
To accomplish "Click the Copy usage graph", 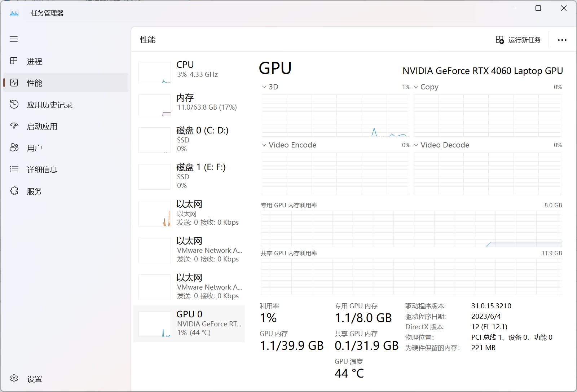I will 487,115.
